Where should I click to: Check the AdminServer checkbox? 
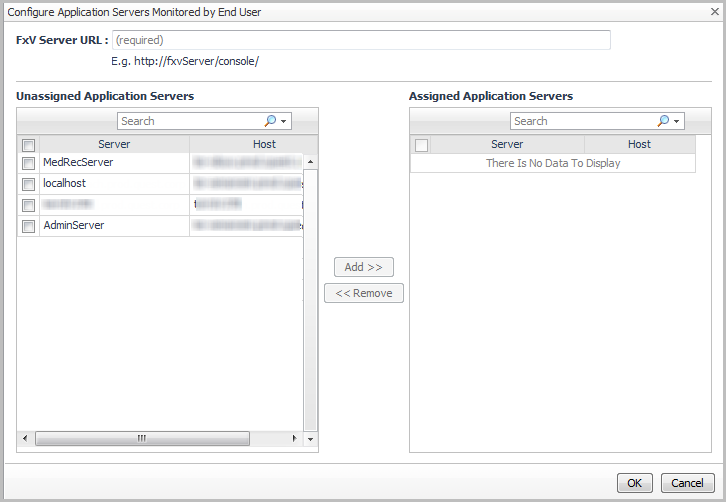click(29, 227)
